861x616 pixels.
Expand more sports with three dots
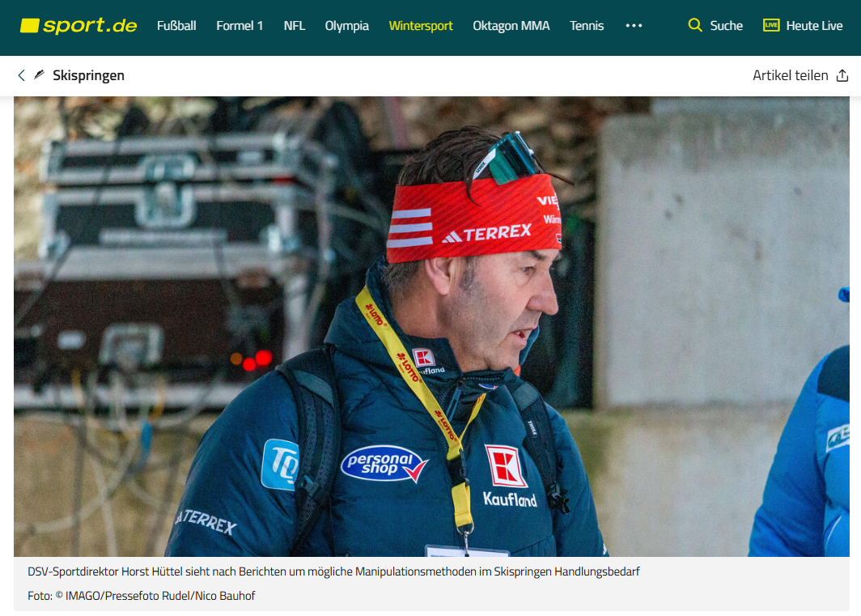634,26
